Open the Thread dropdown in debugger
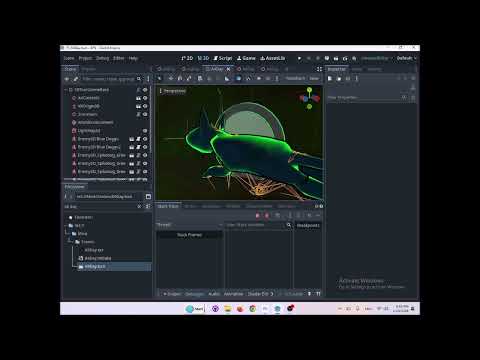Screen dimensions: 480x360 pos(190,225)
